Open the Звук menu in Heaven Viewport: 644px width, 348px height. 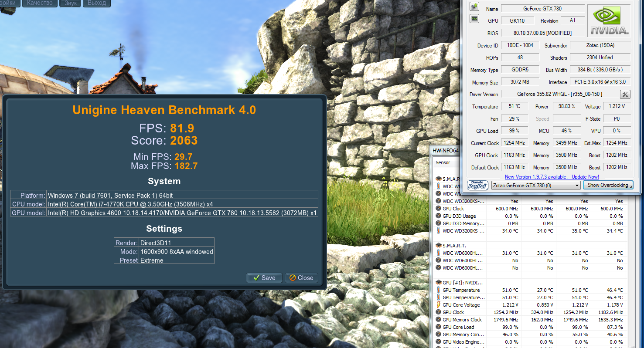70,3
